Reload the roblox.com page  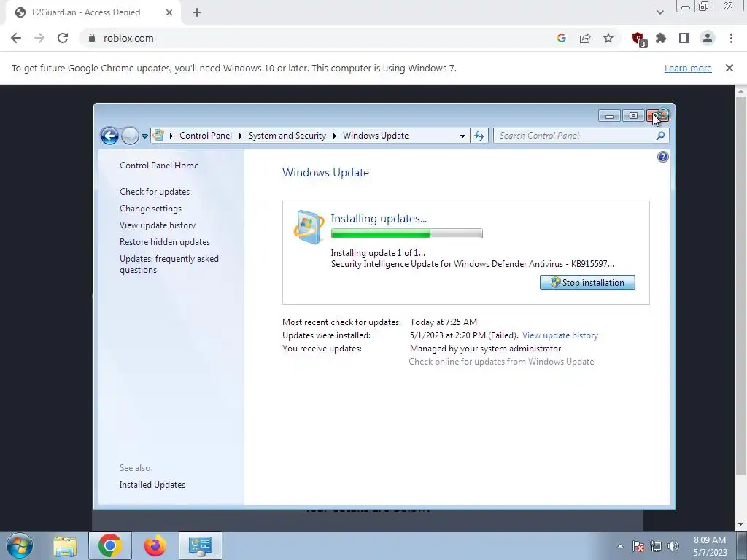click(x=63, y=38)
